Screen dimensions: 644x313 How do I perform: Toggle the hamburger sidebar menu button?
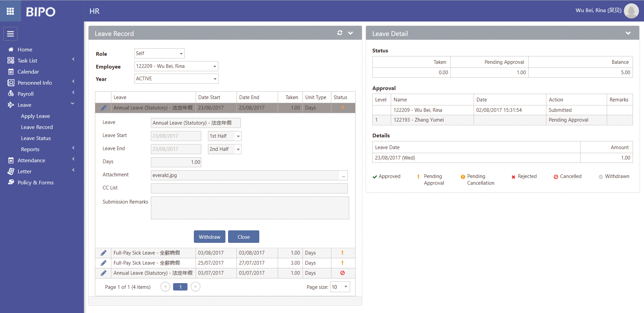point(10,34)
